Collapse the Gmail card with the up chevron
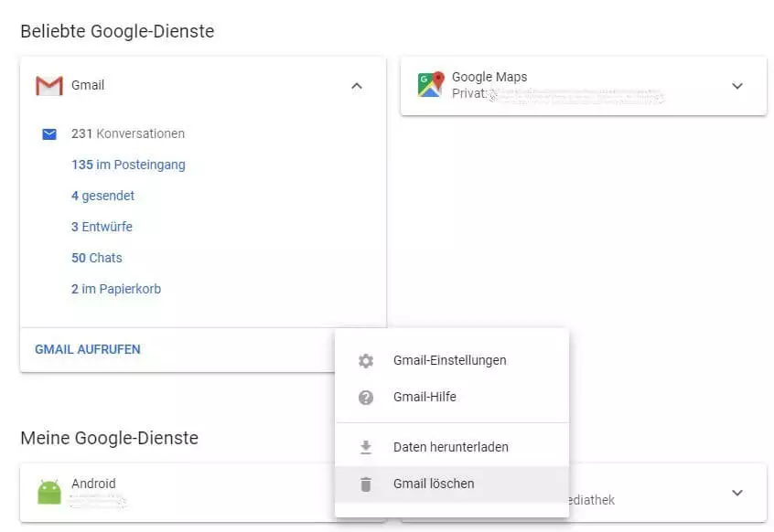 (x=357, y=86)
